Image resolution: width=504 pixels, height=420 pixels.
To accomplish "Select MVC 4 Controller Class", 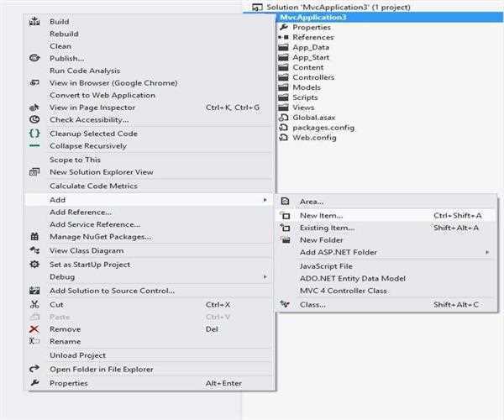I will 343,291.
